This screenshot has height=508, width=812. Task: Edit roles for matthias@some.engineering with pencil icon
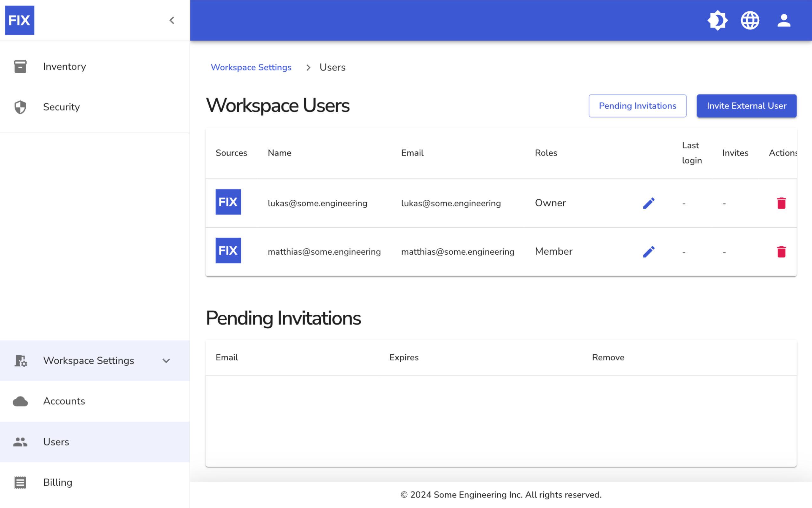click(x=649, y=252)
